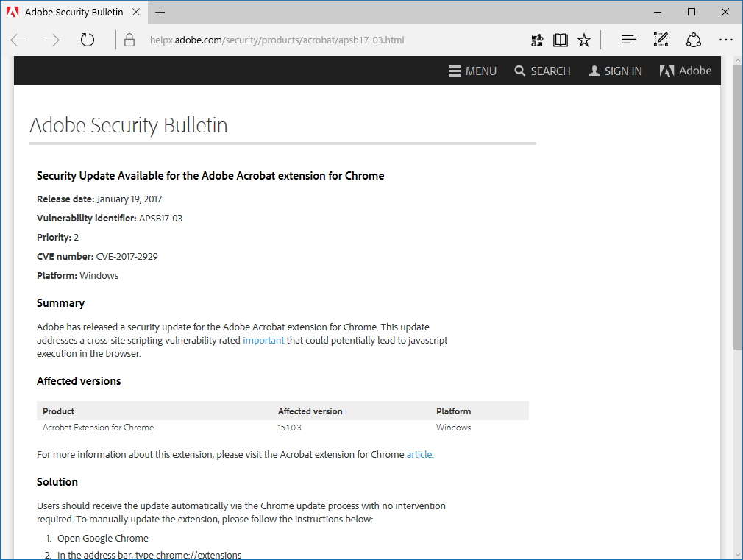The height and width of the screenshot is (560, 743).
Task: Refresh the page with reload icon
Action: click(88, 40)
